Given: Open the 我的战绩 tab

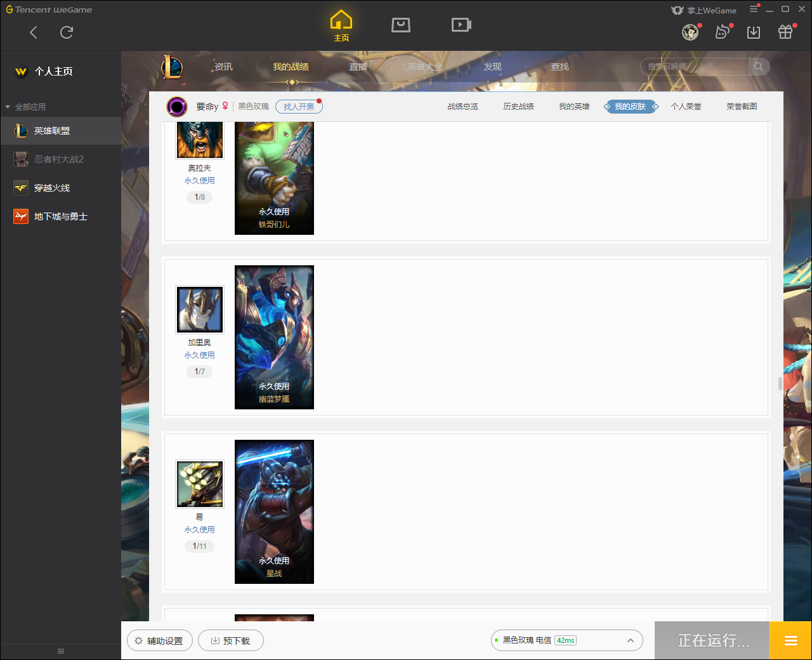Looking at the screenshot, I should click(291, 67).
